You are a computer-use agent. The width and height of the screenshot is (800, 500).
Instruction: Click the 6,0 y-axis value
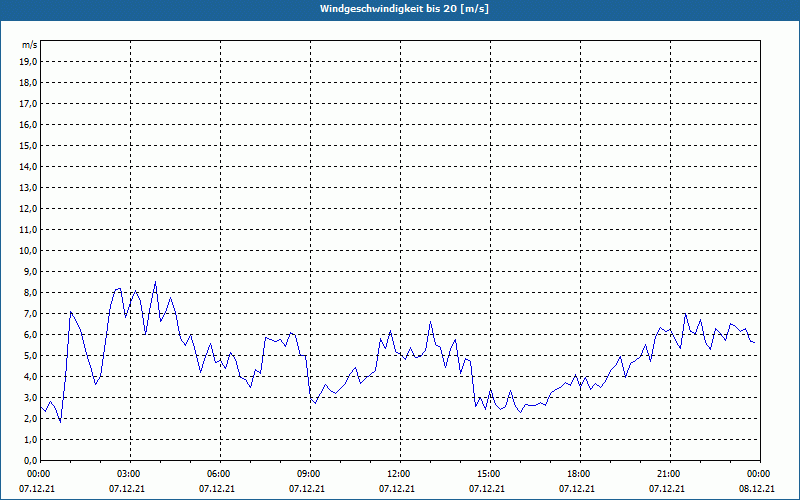tap(31, 335)
